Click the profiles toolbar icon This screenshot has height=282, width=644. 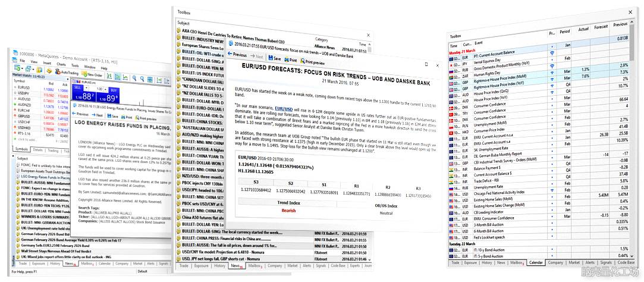point(28,68)
